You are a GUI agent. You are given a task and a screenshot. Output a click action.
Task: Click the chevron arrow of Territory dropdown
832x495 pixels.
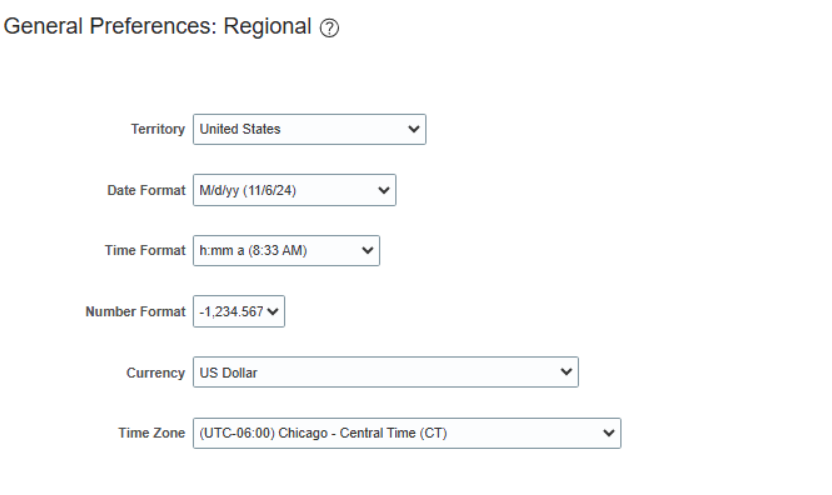click(414, 129)
